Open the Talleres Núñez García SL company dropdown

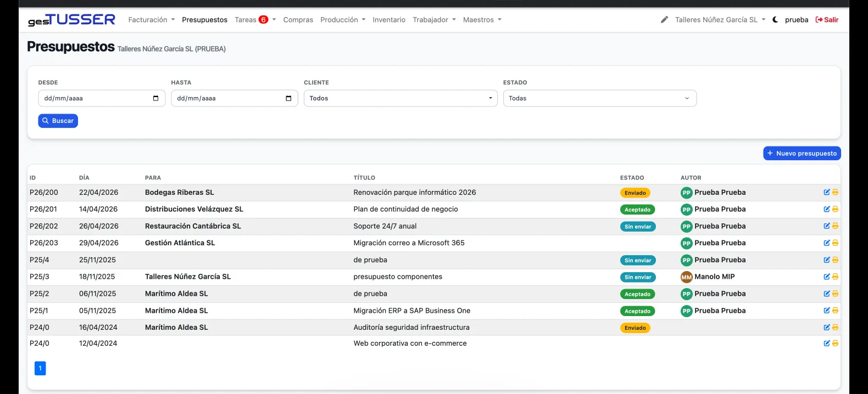(720, 20)
